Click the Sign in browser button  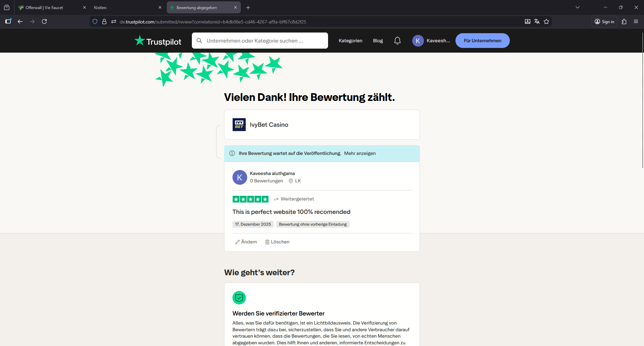604,21
